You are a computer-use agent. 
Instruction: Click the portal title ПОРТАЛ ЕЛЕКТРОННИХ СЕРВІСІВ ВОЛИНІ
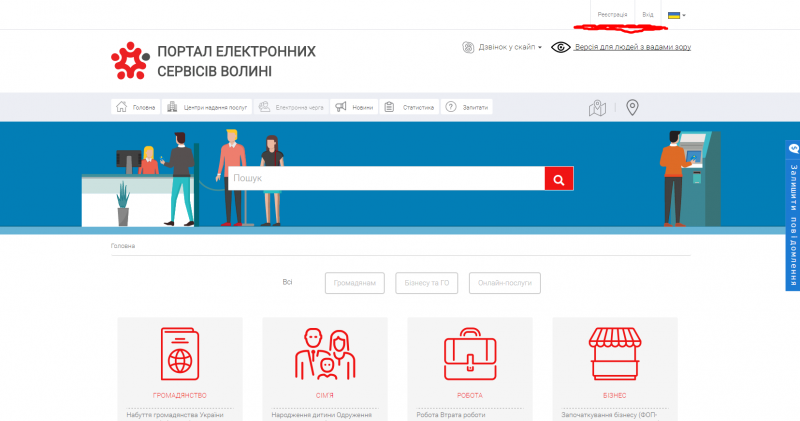[x=236, y=61]
